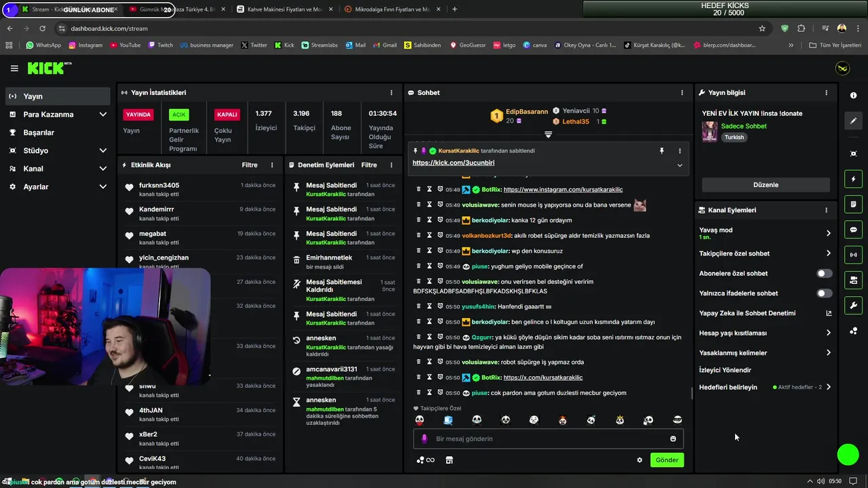
Task: Select Başarılar in the left sidebar
Action: pyautogui.click(x=57, y=132)
